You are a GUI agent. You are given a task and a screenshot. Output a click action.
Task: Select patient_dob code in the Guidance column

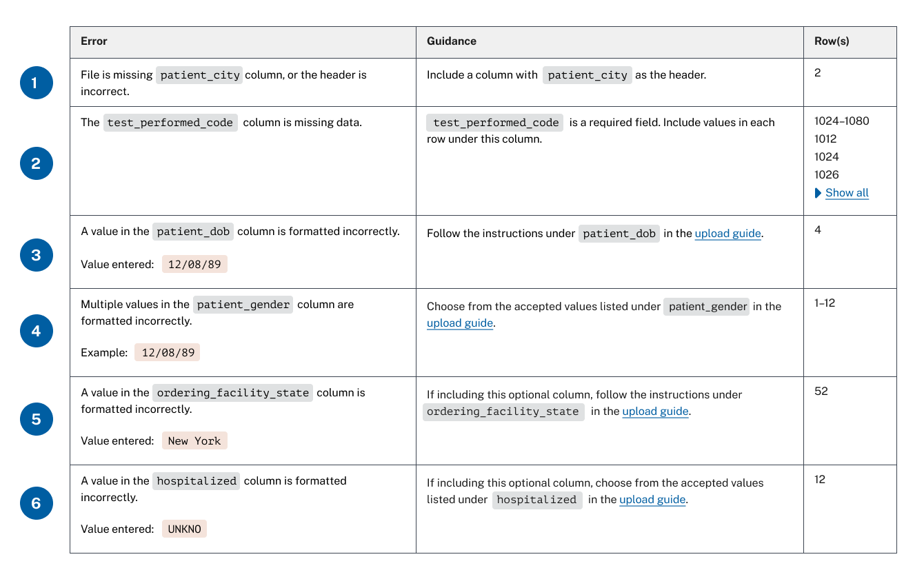pyautogui.click(x=619, y=234)
